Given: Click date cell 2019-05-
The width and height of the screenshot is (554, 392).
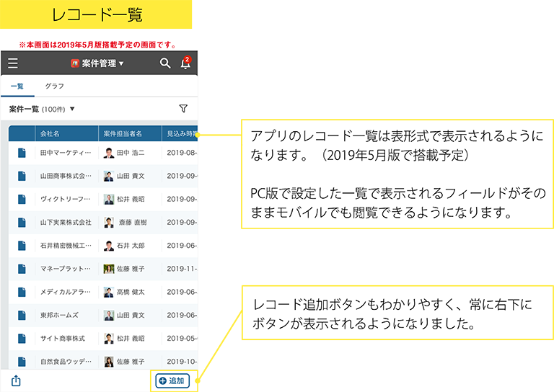Looking at the screenshot, I should tap(180, 339).
